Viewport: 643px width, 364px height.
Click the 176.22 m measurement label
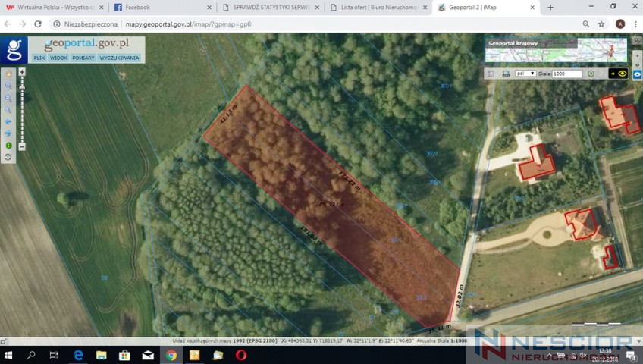pos(350,180)
